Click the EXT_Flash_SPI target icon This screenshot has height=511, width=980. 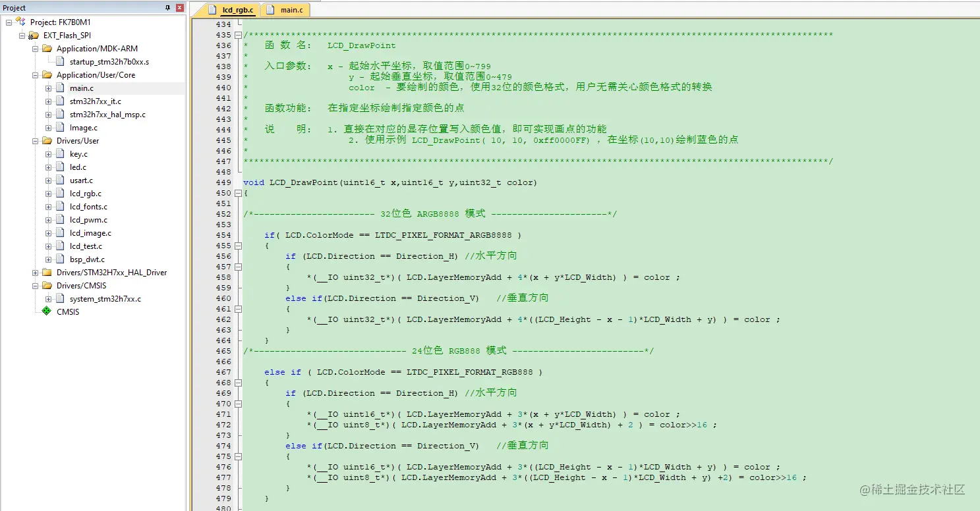pyautogui.click(x=33, y=36)
